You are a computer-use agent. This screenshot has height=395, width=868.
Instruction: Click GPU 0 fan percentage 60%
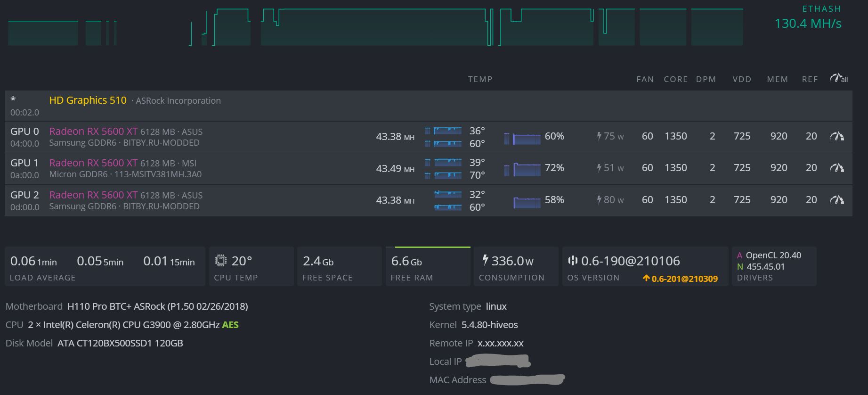click(554, 136)
